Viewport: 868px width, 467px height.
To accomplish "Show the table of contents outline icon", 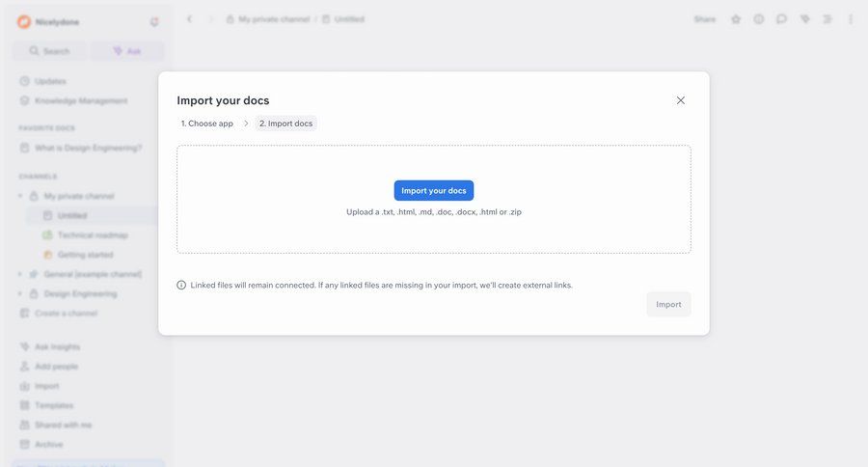I will tap(827, 19).
